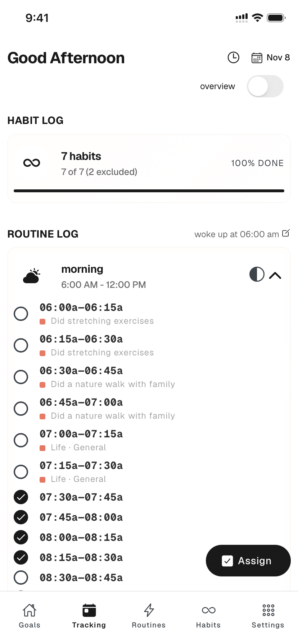Click the half-moon icon on the morning routine
The width and height of the screenshot is (298, 644).
[257, 274]
